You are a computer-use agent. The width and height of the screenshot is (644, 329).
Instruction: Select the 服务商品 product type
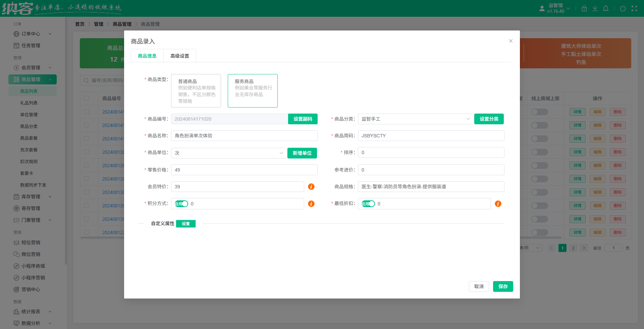click(x=253, y=91)
